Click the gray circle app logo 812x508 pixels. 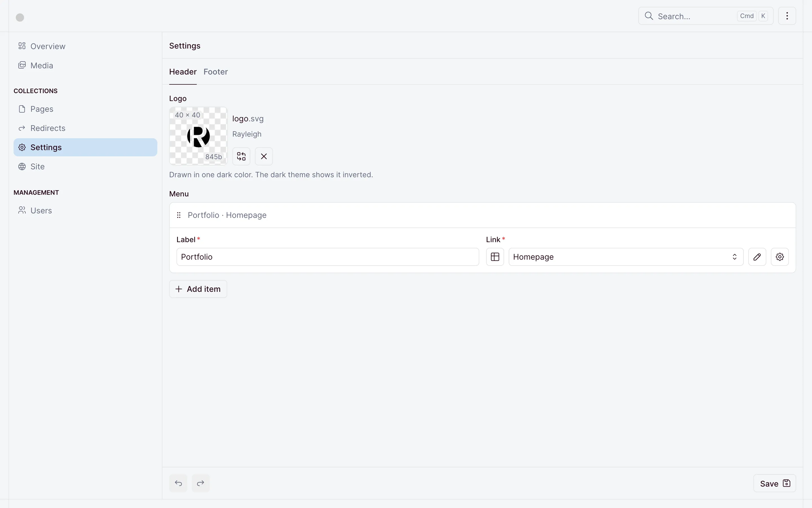[20, 17]
